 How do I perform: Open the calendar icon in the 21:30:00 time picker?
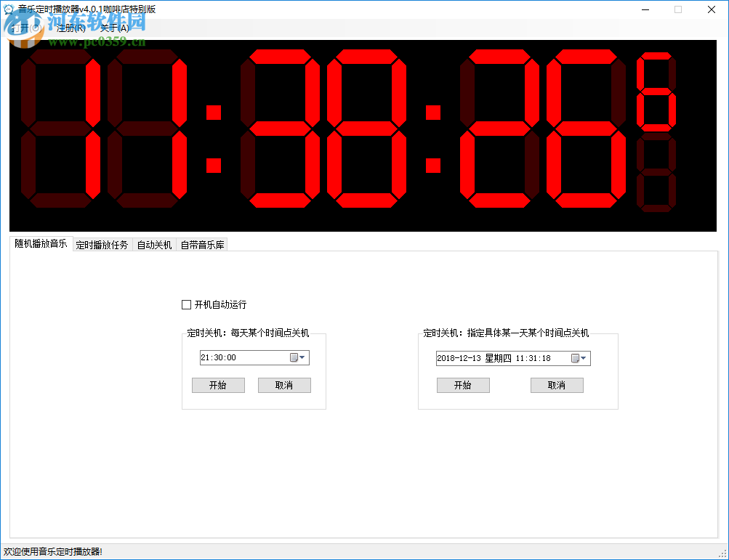pyautogui.click(x=295, y=357)
